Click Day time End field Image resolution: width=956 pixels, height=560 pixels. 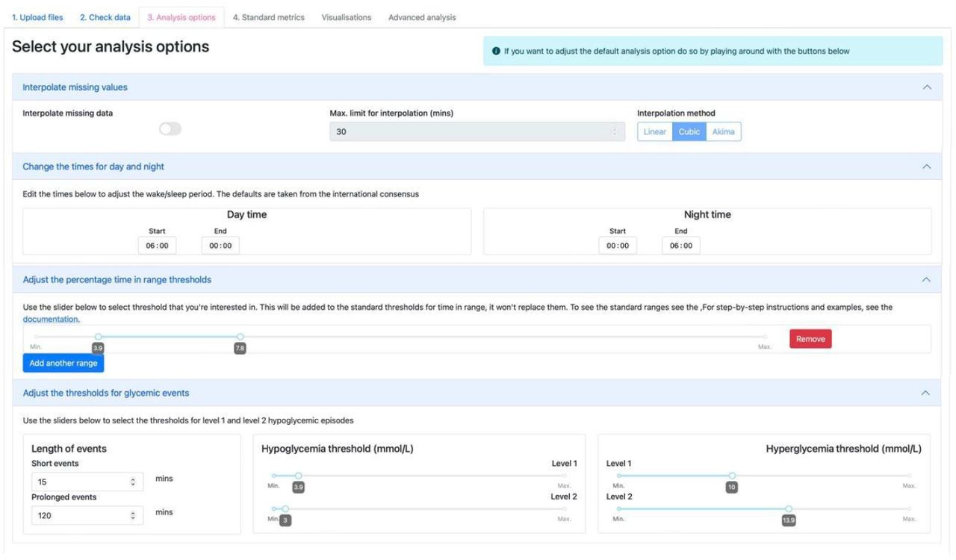(220, 246)
